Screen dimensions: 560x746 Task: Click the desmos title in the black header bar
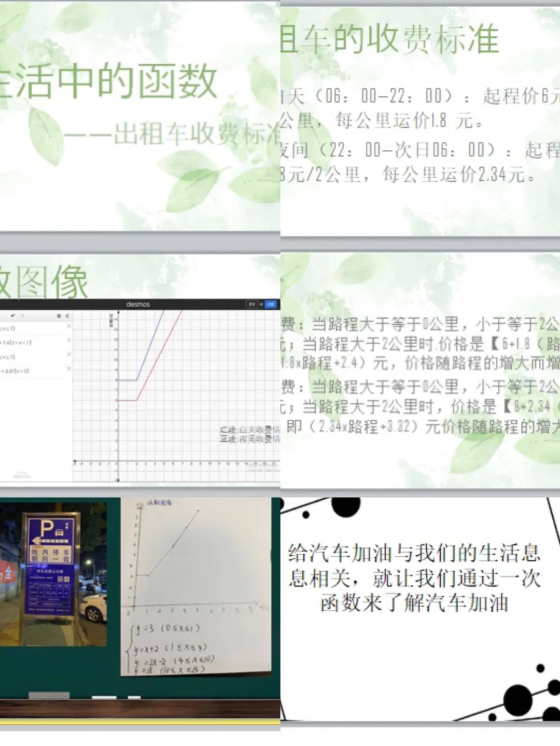coord(138,304)
